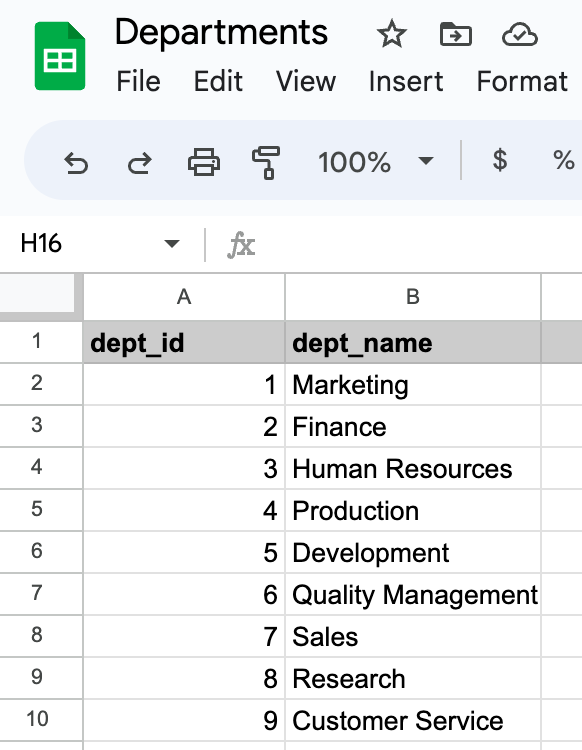The image size is (582, 750).
Task: Select the Quality Management cell
Action: click(x=413, y=594)
